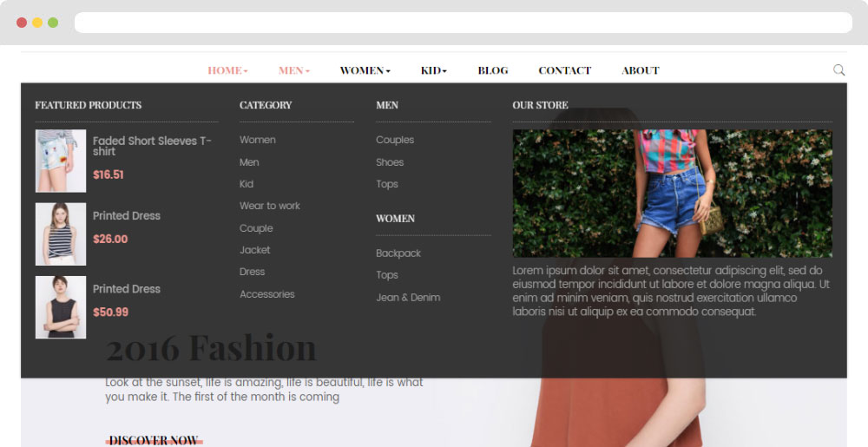Image resolution: width=868 pixels, height=447 pixels.
Task: Open Faded Short Sleeves T-shirt product link
Action: [152, 146]
